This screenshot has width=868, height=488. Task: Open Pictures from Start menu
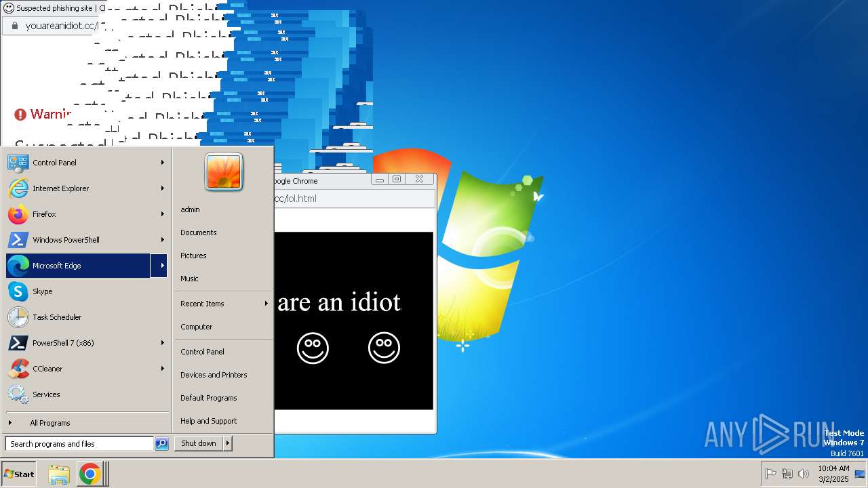(224, 256)
